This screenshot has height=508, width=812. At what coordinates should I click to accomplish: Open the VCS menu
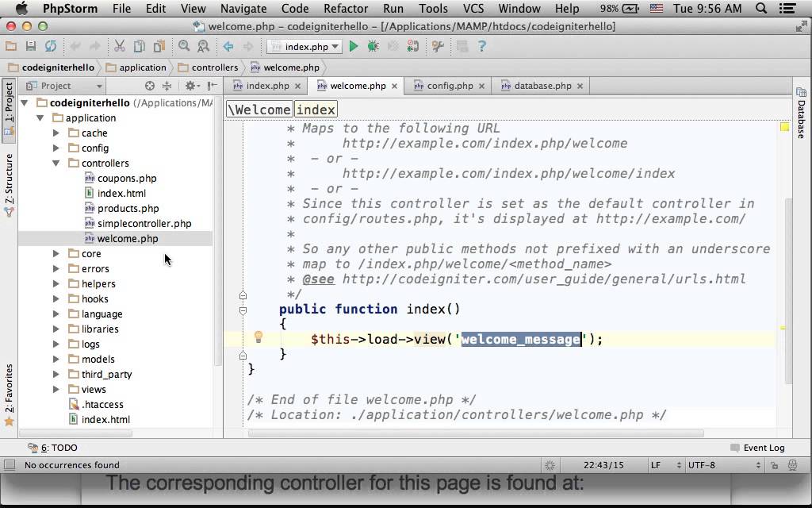pyautogui.click(x=473, y=8)
